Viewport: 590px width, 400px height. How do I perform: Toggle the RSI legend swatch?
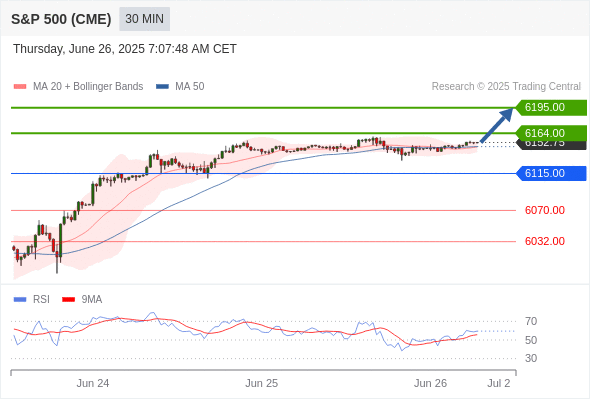(x=20, y=300)
